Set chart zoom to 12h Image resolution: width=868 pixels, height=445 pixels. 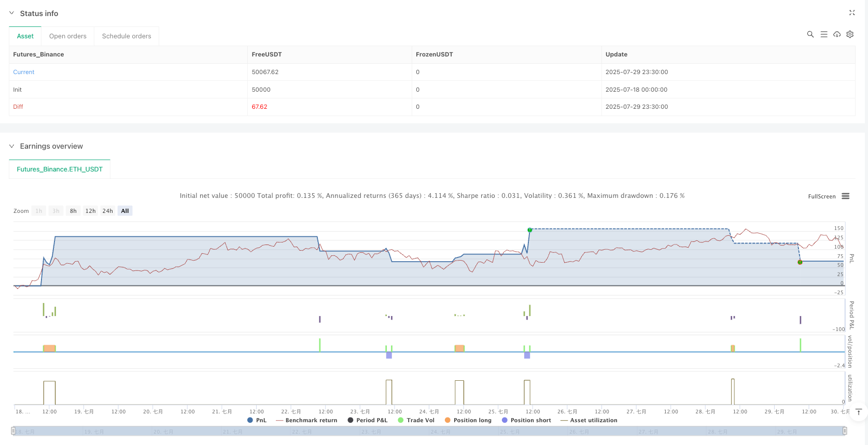click(x=90, y=211)
